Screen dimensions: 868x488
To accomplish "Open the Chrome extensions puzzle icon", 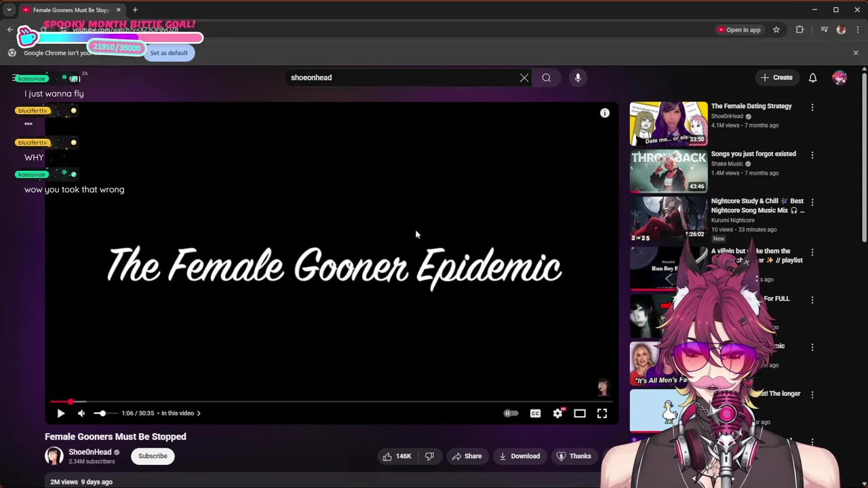I will tap(800, 30).
